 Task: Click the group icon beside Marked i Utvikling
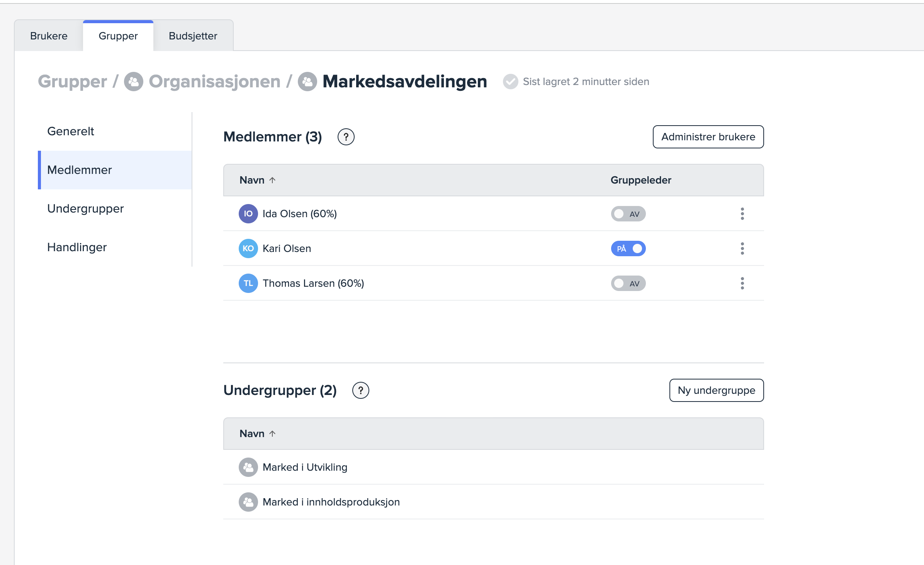[x=248, y=467]
